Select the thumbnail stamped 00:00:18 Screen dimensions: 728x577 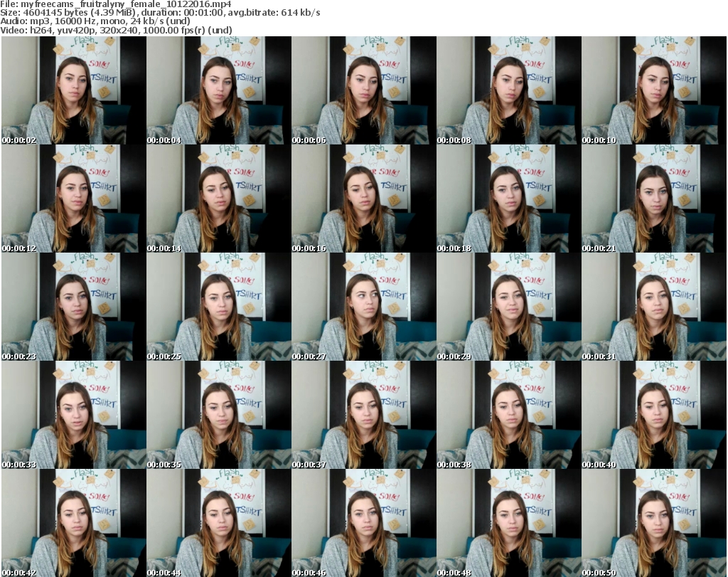coord(509,198)
